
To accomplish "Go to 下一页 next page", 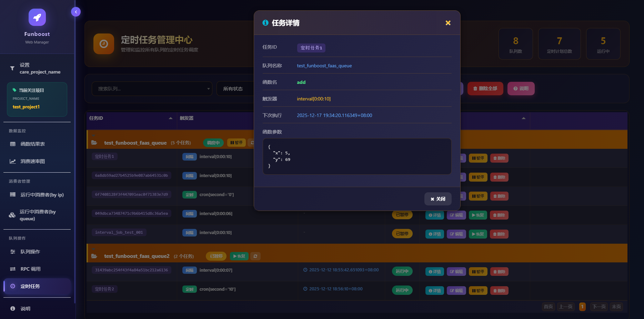I will pyautogui.click(x=599, y=307).
